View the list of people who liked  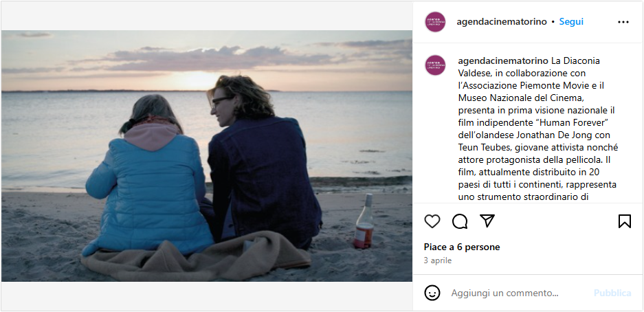[x=462, y=247]
